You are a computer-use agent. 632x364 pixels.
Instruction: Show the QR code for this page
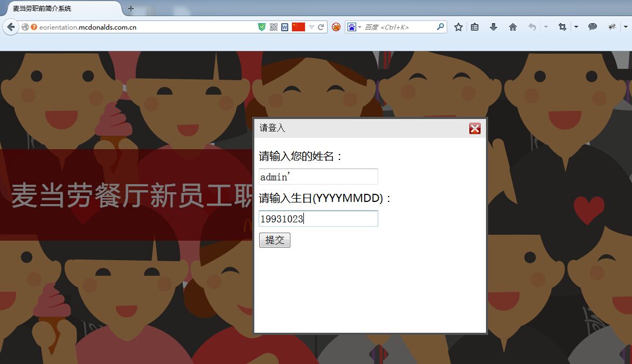pos(274,27)
